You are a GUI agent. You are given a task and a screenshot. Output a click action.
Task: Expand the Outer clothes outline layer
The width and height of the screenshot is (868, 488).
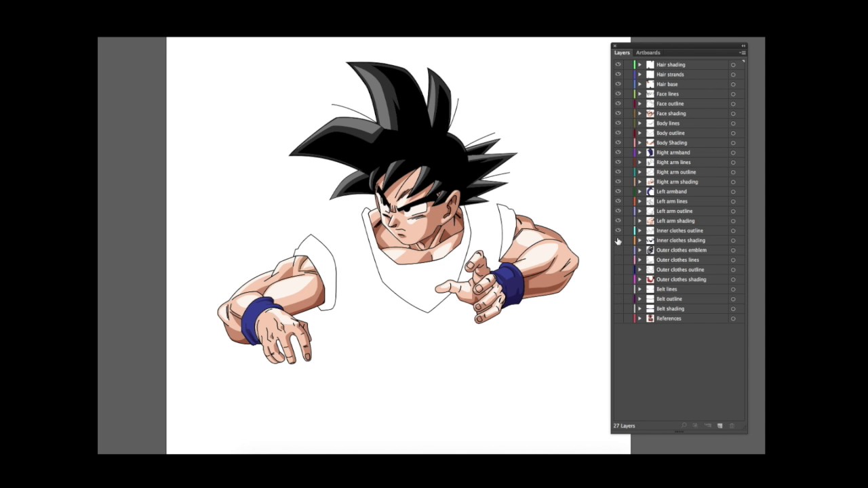point(639,270)
